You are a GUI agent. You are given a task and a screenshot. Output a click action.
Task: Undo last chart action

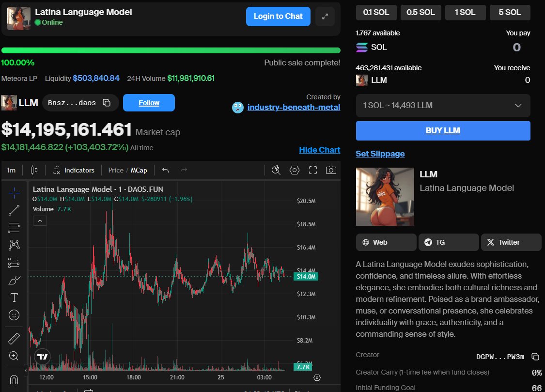click(166, 170)
